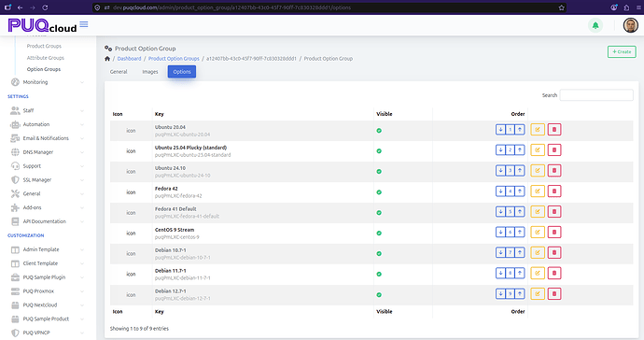Edit the Debian 10.7-1 option
Screen dimensions: 644x340
(x=538, y=252)
